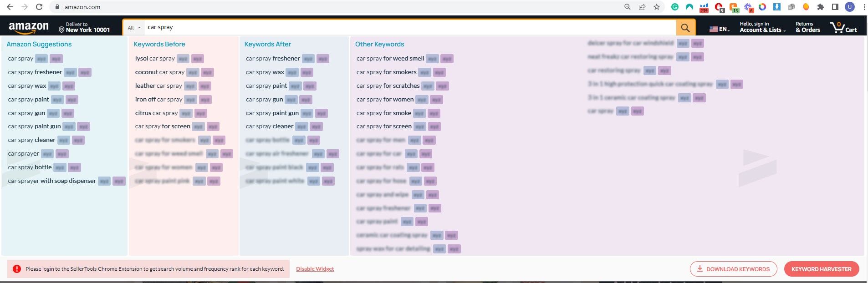
Task: Open the blue download-arrow extension
Action: point(777,7)
